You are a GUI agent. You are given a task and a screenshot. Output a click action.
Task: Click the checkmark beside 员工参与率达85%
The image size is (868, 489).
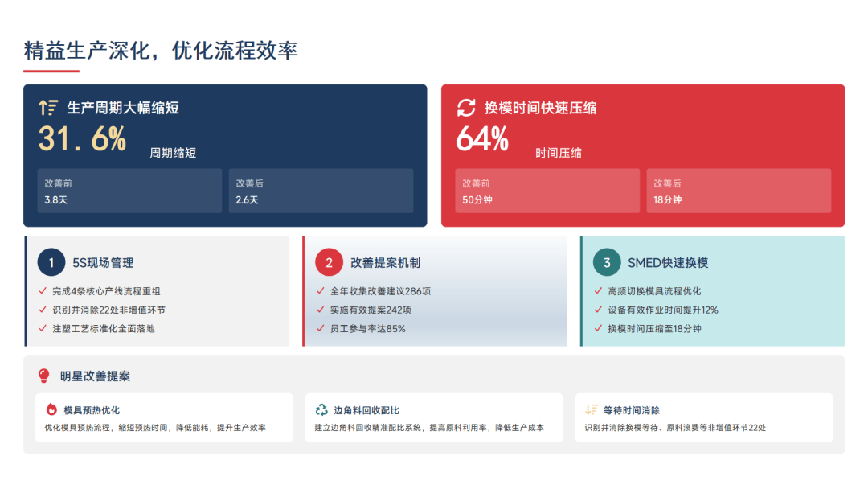321,328
